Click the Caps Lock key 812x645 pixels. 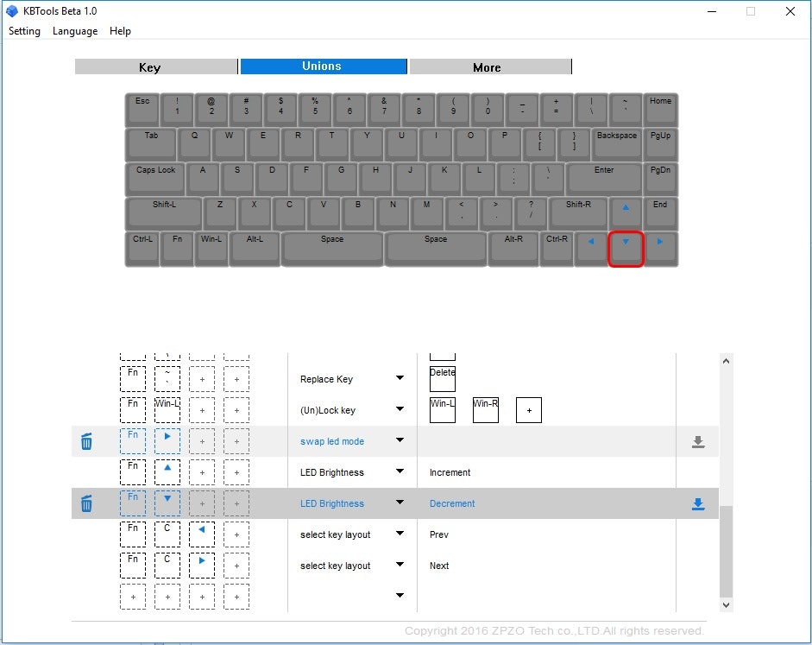(x=155, y=178)
